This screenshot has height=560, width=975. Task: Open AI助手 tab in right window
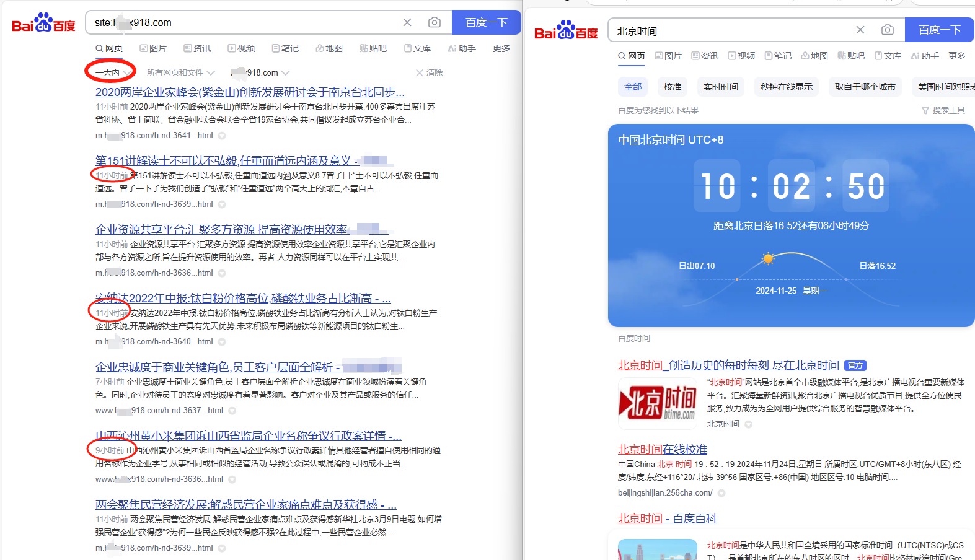pyautogui.click(x=925, y=56)
